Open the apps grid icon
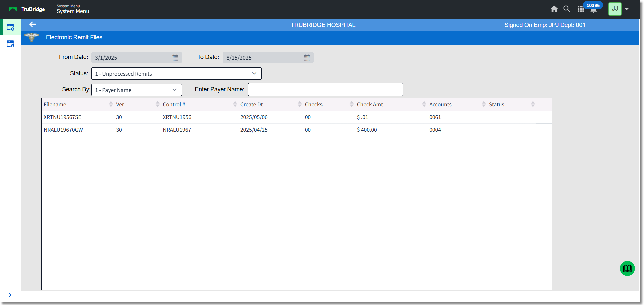Viewport: 644px width, 306px height. click(581, 9)
